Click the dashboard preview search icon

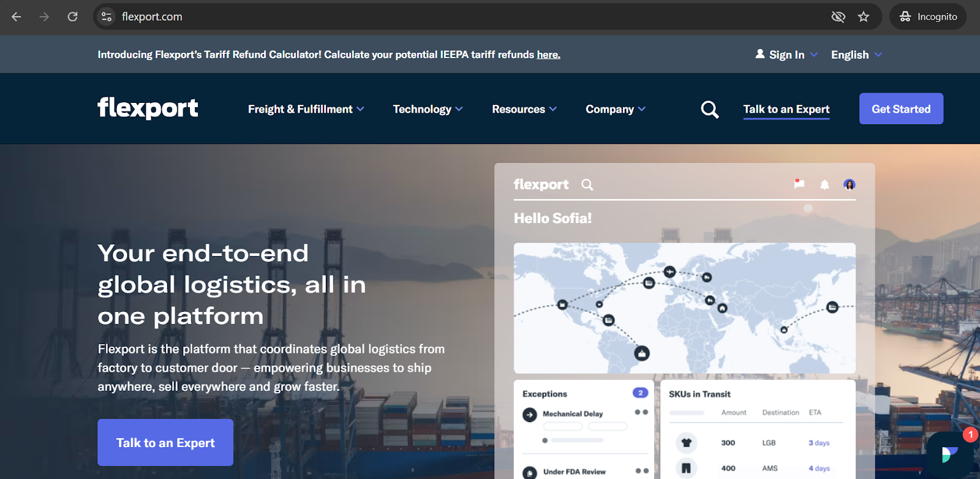coord(587,184)
